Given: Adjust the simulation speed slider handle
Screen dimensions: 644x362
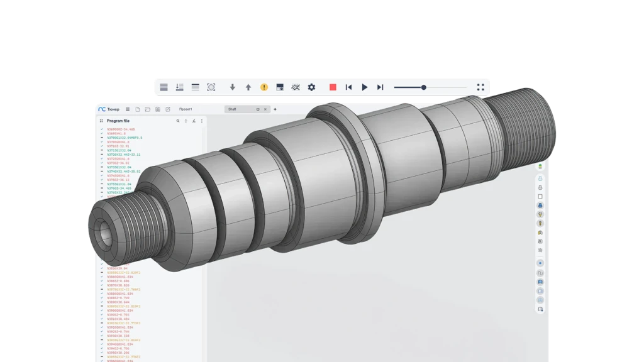Looking at the screenshot, I should tap(424, 87).
